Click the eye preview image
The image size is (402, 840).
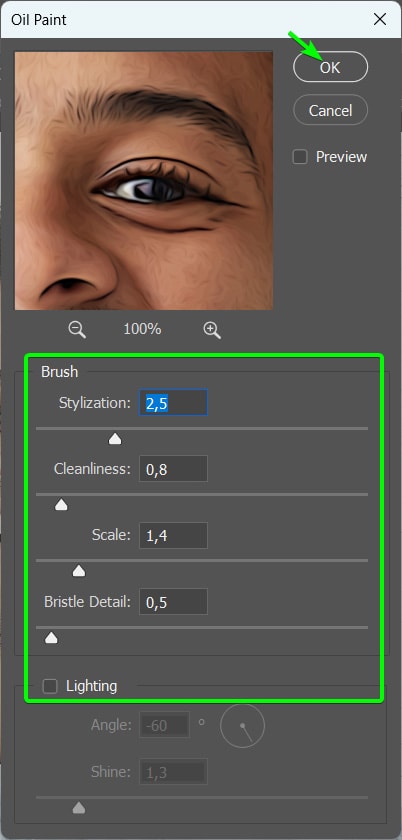pyautogui.click(x=144, y=181)
